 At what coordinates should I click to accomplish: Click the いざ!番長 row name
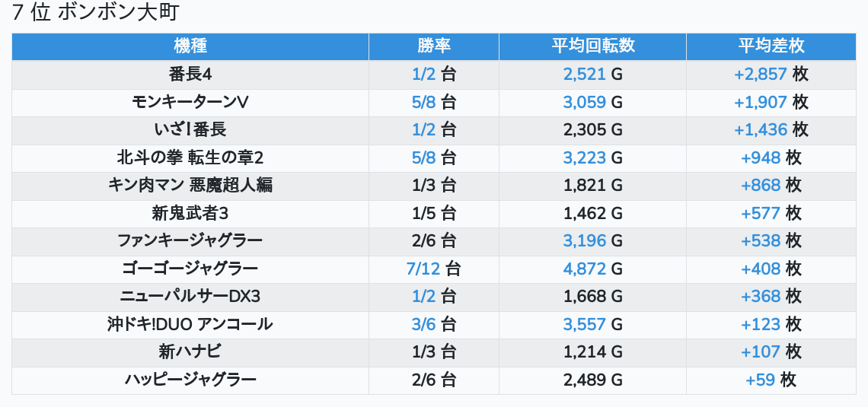(x=190, y=130)
